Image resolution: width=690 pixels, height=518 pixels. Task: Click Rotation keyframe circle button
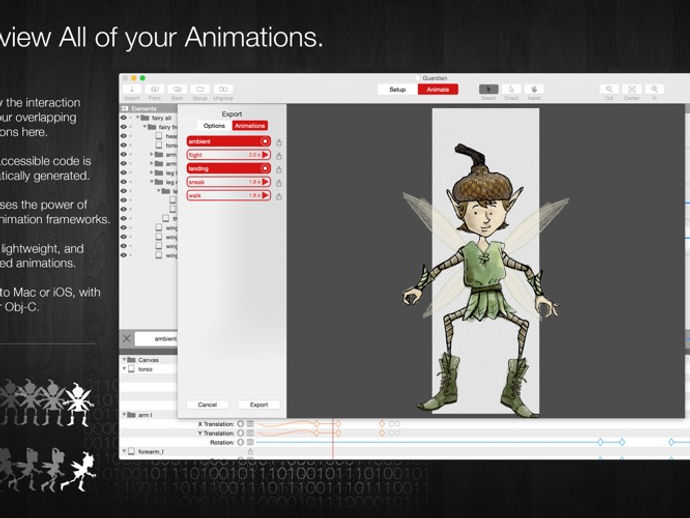(241, 442)
